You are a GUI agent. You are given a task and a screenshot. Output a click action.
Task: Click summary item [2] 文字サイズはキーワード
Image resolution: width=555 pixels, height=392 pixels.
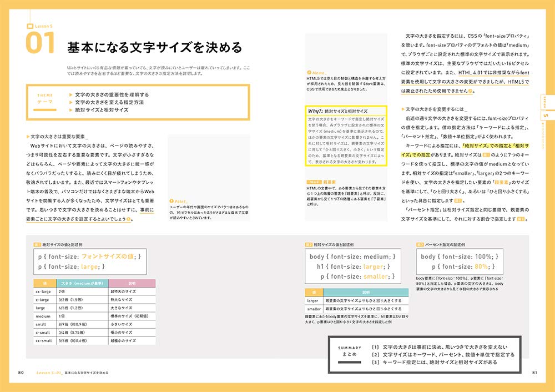point(443,355)
